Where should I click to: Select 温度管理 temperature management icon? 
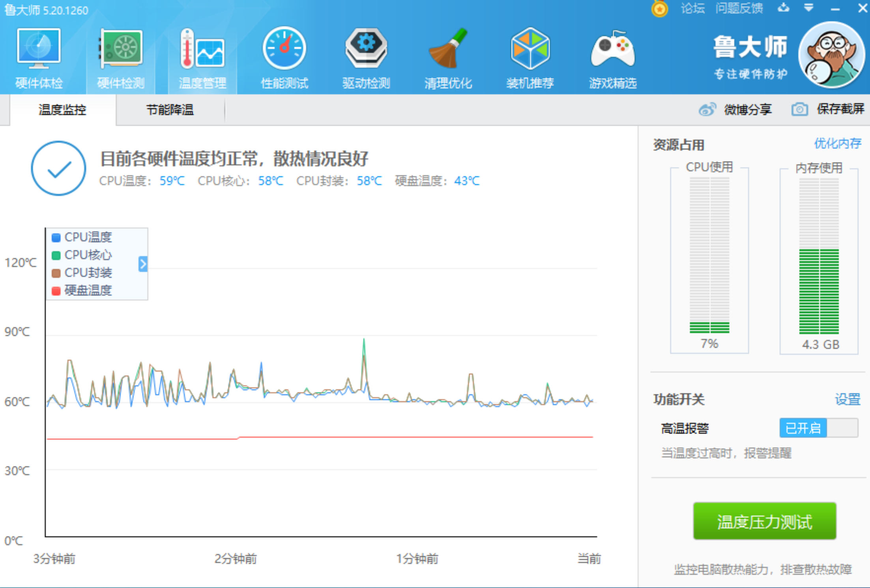[202, 48]
